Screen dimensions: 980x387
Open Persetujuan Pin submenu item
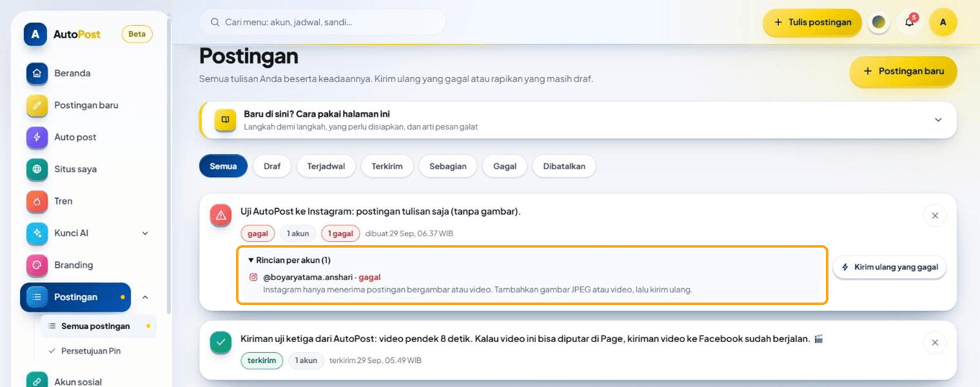pos(90,351)
